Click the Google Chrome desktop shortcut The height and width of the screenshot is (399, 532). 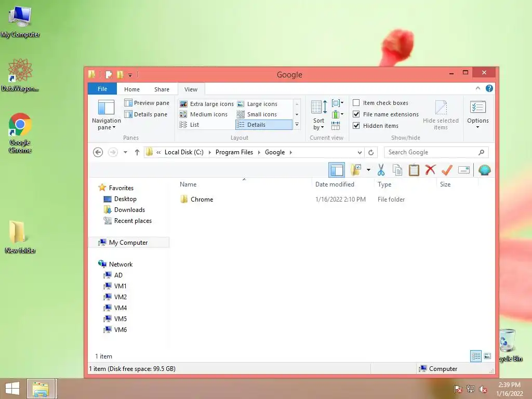coord(20,133)
